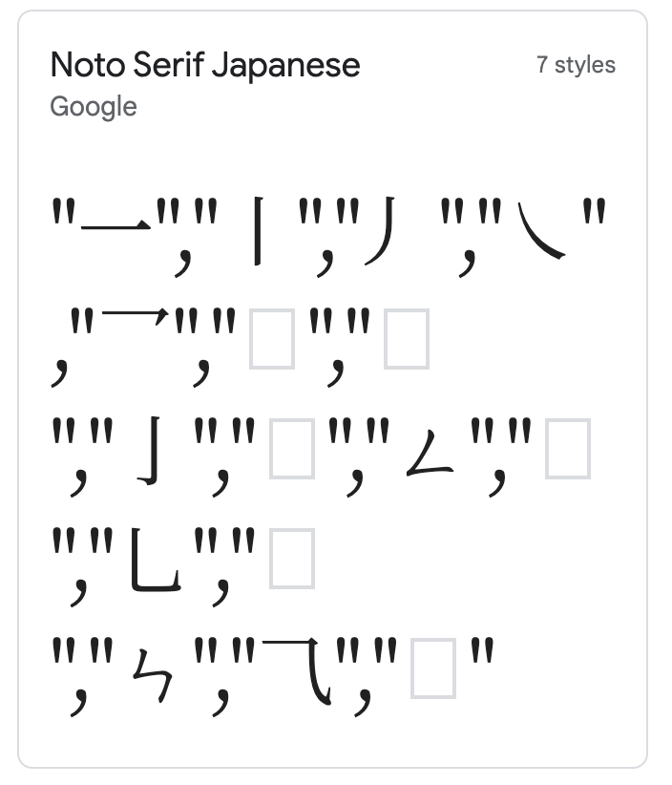Select the vertical line stroke in first row
Image resolution: width=672 pixels, height=785 pixels.
tap(257, 230)
